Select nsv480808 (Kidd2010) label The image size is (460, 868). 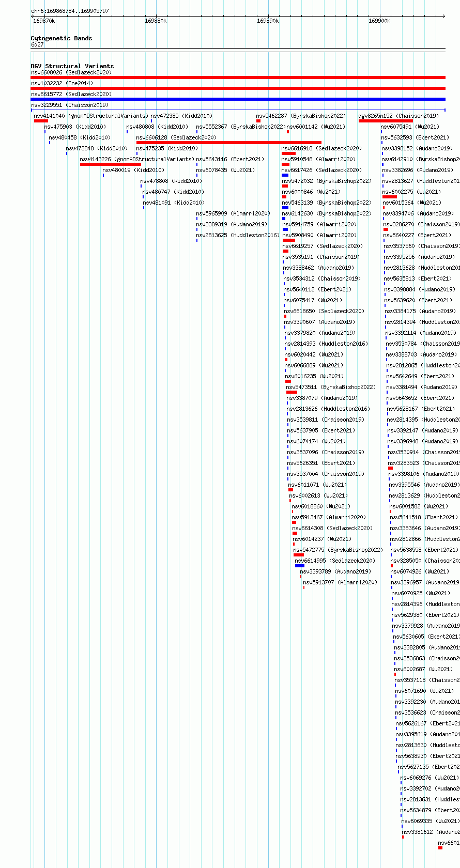point(157,127)
